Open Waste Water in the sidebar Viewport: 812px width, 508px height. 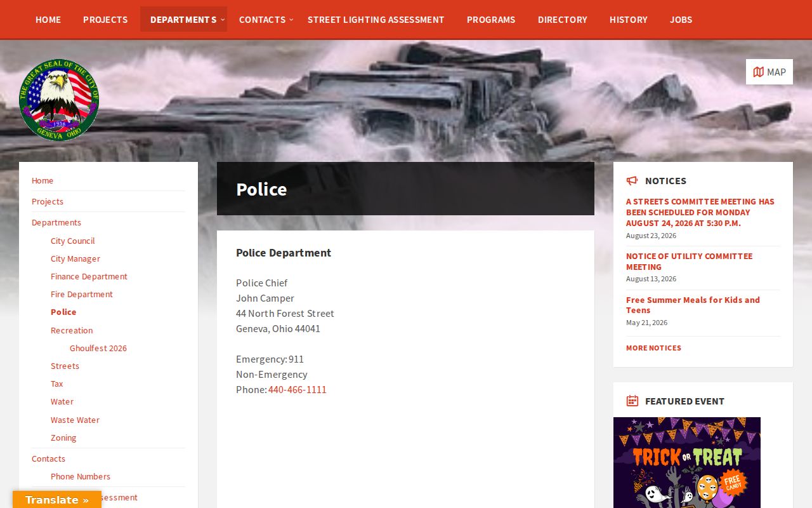75,420
